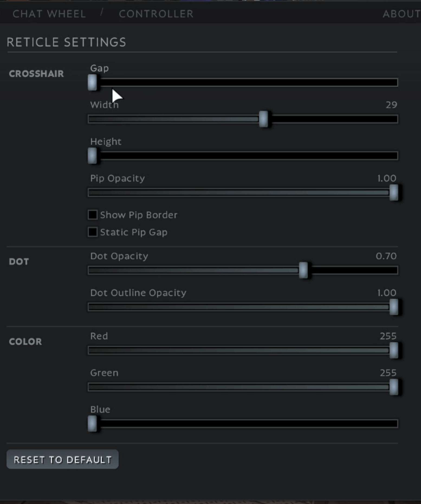Enable Show Pip Border
Viewport: 421px width, 504px height.
pos(92,214)
